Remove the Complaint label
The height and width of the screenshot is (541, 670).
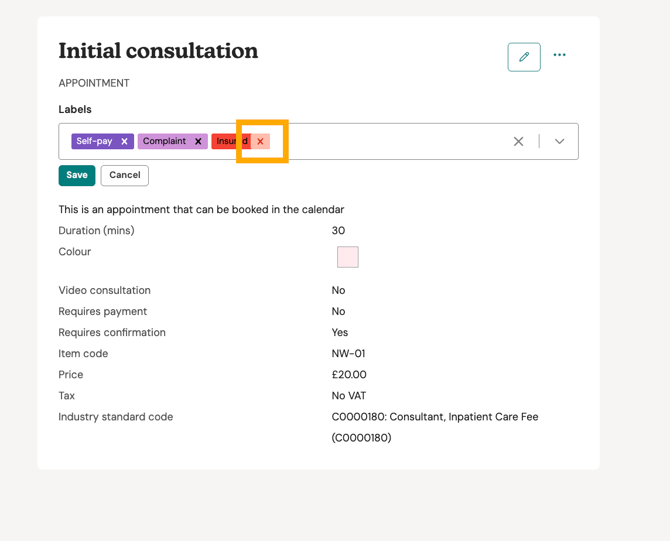click(198, 142)
